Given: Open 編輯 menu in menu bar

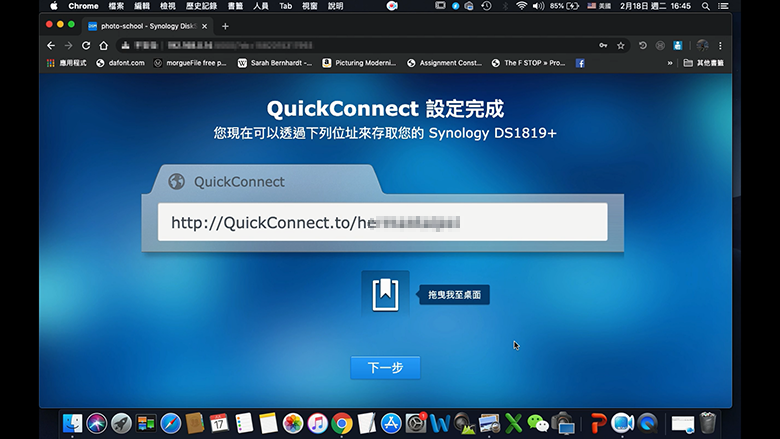Looking at the screenshot, I should click(142, 6).
